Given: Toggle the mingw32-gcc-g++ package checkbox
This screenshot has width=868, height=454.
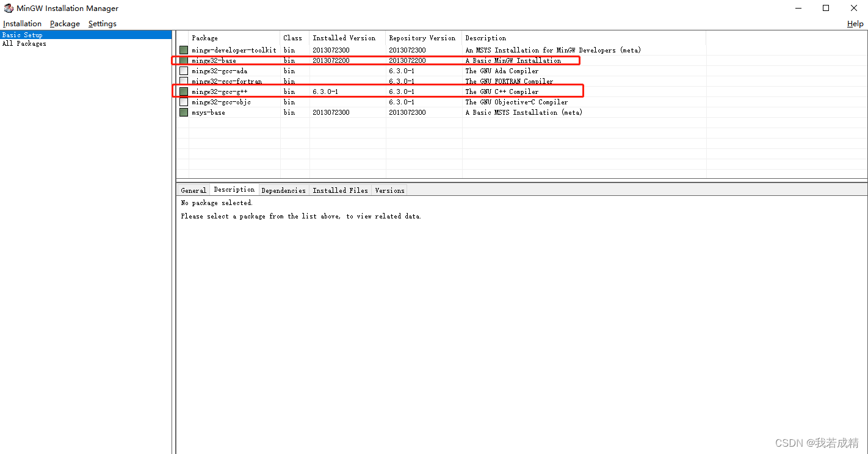Looking at the screenshot, I should coord(184,92).
